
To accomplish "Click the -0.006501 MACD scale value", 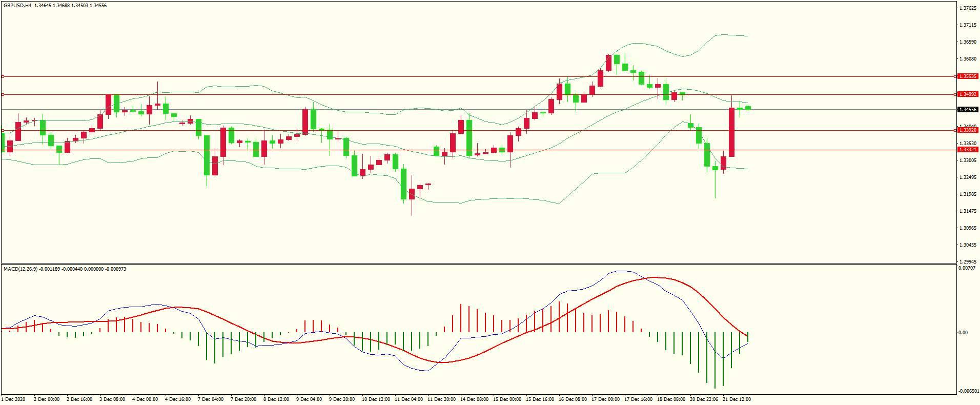I will (x=968, y=391).
